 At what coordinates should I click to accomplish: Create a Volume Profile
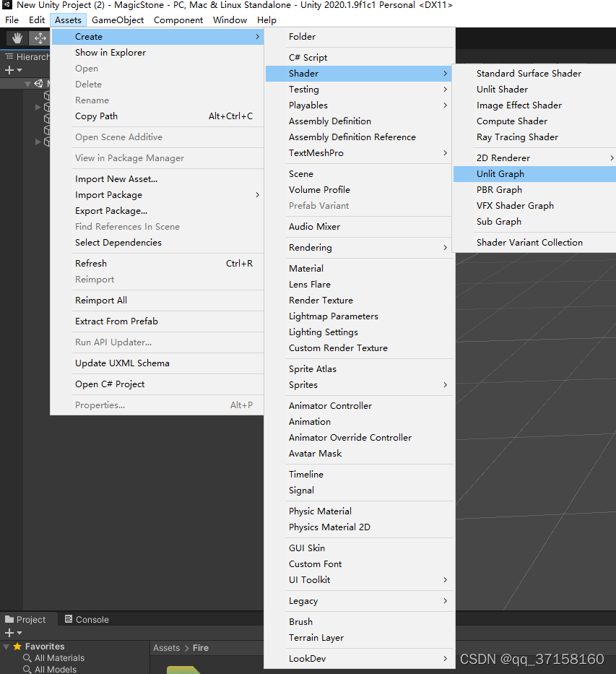(359, 190)
